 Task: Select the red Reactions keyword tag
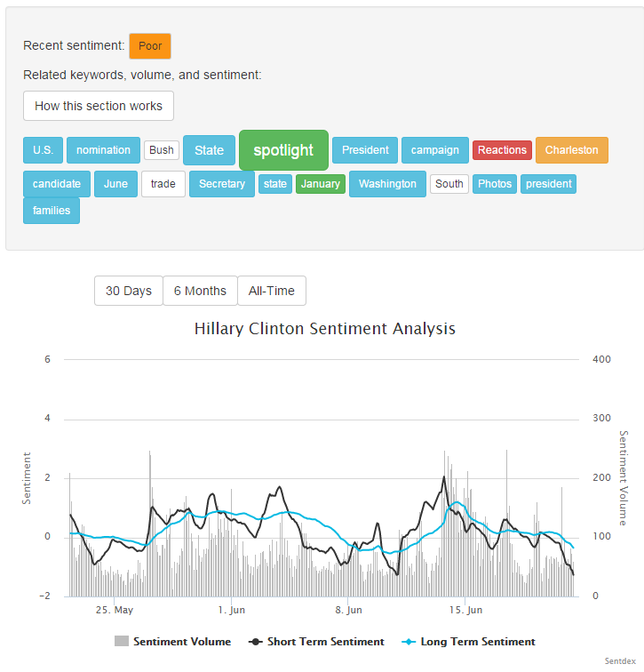tap(502, 150)
